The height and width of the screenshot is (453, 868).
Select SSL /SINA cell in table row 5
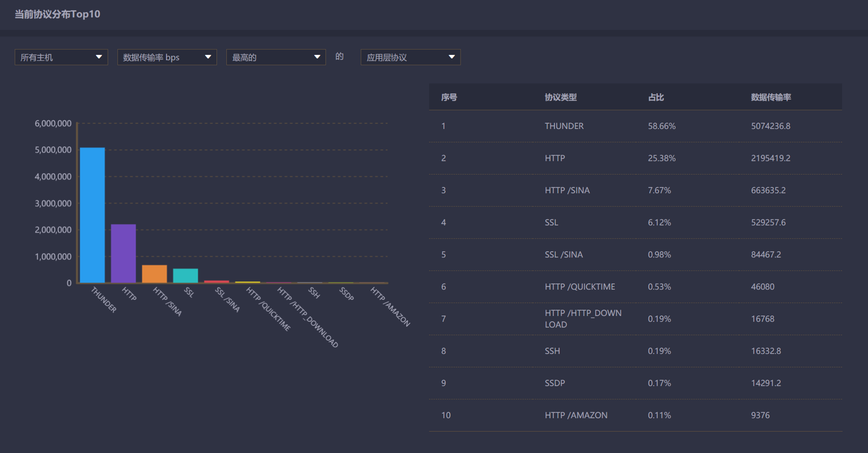coord(564,255)
